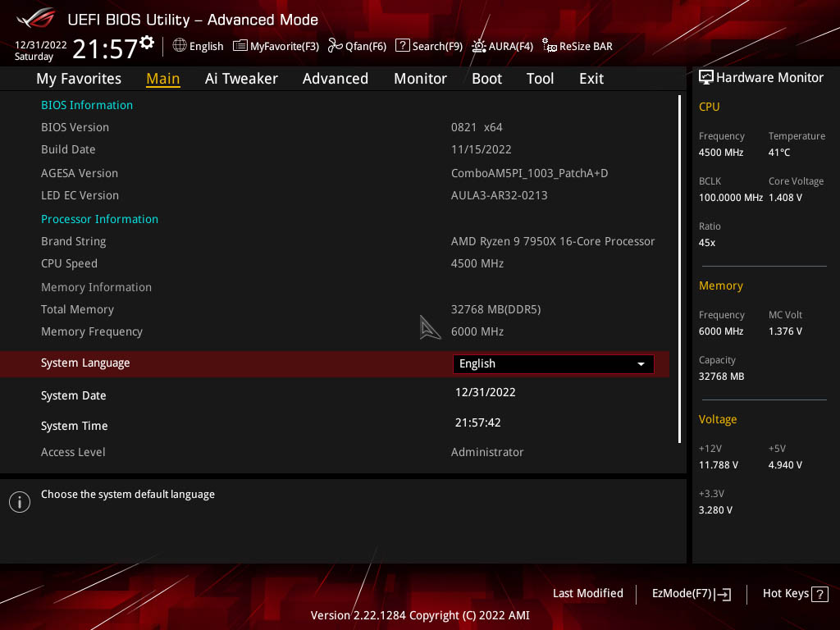Switch to EzMode(F7)

[691, 594]
